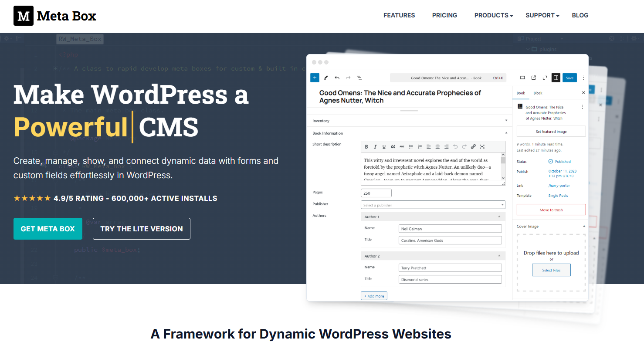The width and height of the screenshot is (644, 342).
Task: Align text right in Short description
Action: pyautogui.click(x=447, y=146)
